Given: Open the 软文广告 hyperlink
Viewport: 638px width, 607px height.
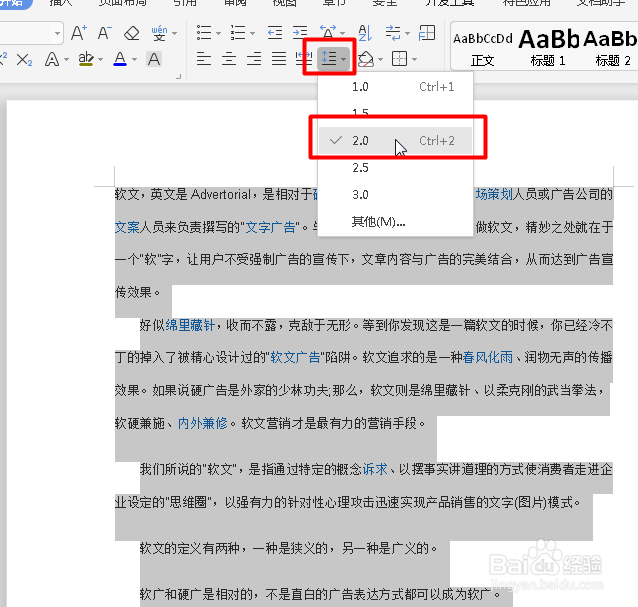Looking at the screenshot, I should click(x=295, y=357).
